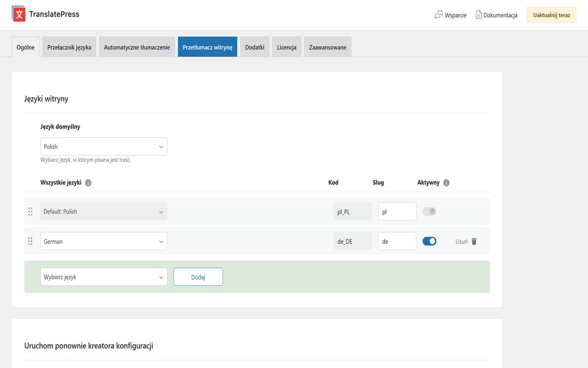Click the pl slug input field
This screenshot has height=368, width=588.
397,211
